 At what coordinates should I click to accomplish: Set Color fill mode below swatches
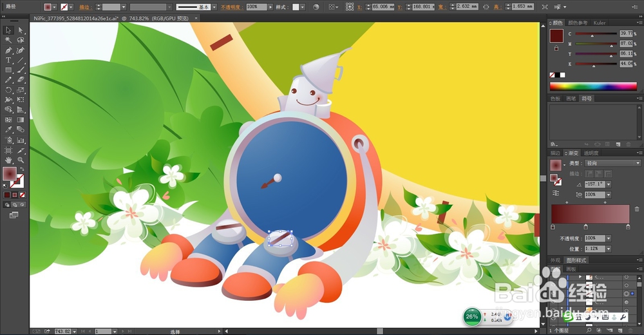coord(7,195)
